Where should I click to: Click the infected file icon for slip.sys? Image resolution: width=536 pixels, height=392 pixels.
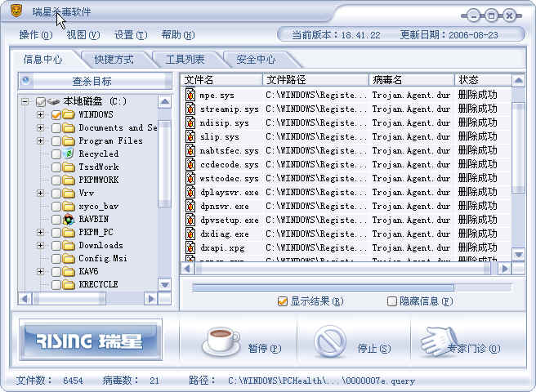(190, 136)
